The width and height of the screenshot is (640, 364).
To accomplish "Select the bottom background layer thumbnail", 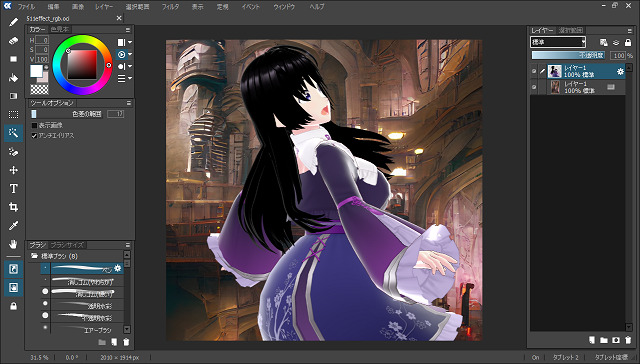I will (555, 87).
